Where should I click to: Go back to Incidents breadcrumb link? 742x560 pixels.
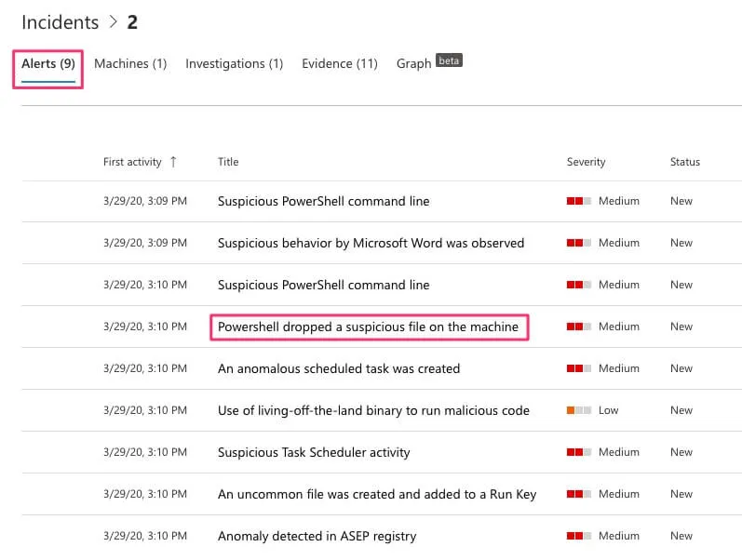(x=60, y=22)
